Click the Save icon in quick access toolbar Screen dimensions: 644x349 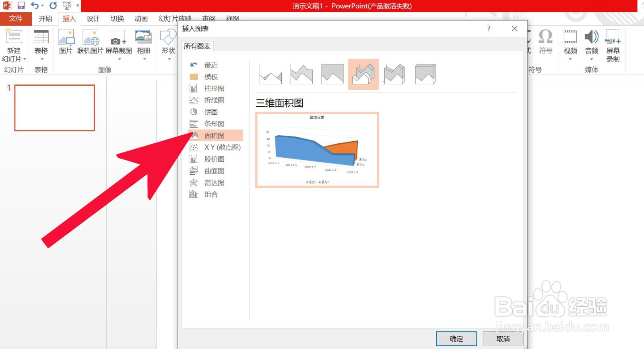pyautogui.click(x=21, y=6)
